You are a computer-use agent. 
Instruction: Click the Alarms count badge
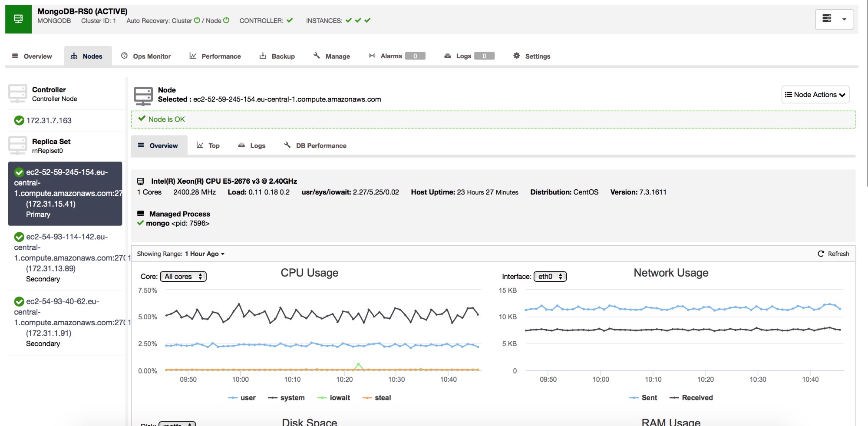coord(415,56)
